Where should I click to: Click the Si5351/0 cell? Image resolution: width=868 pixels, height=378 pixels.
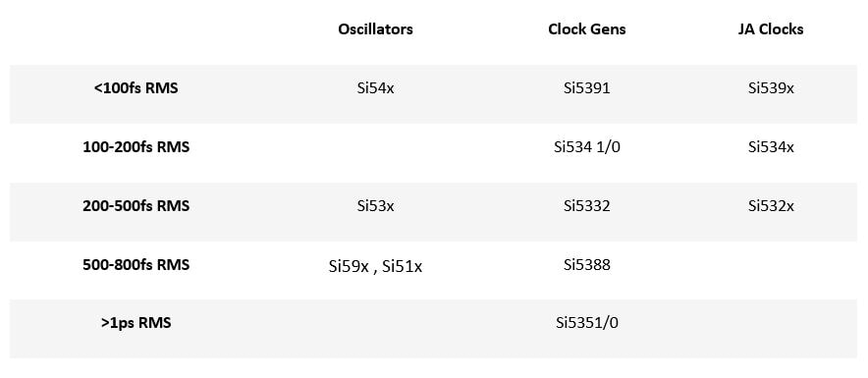[587, 323]
